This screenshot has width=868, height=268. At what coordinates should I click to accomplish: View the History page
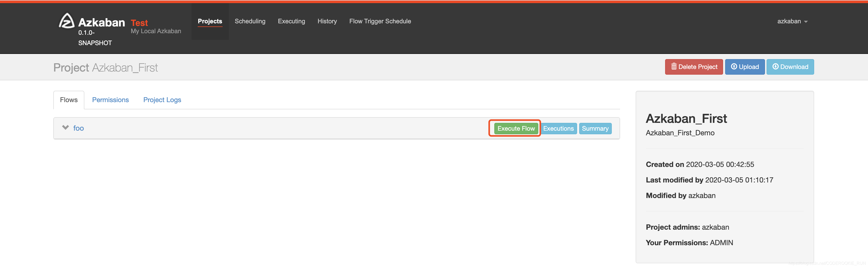(x=327, y=21)
